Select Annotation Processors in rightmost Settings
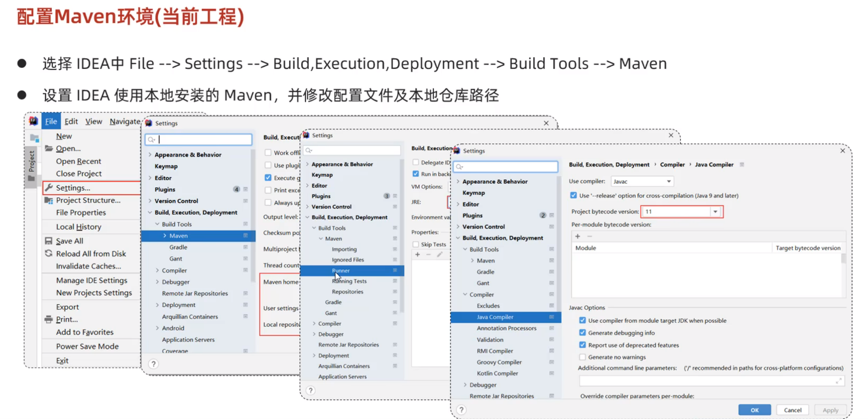 click(506, 328)
